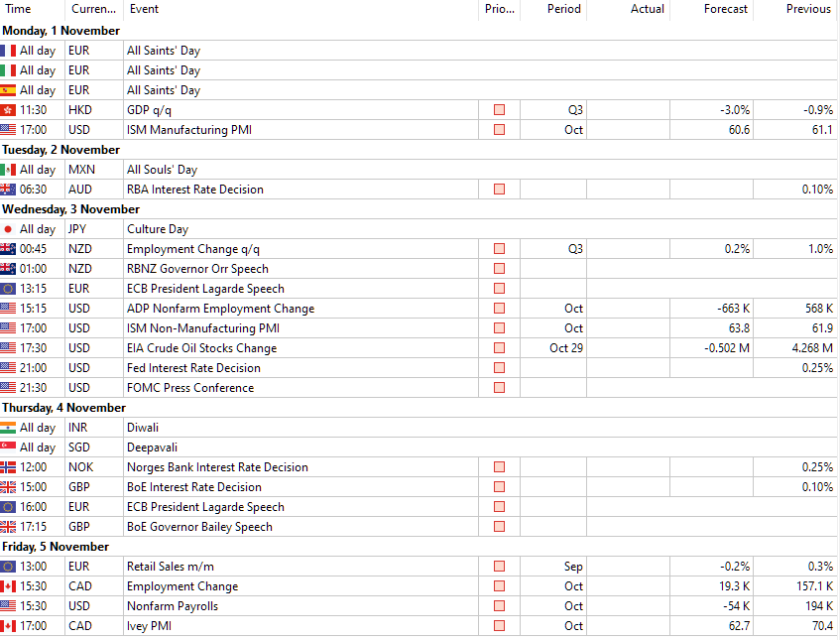Click the Canada flag on Ivey PMI row
Image resolution: width=840 pixels, height=640 pixels.
click(8, 625)
